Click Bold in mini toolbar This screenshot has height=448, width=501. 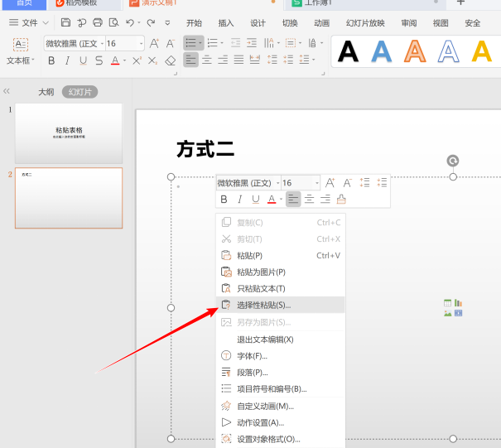point(224,199)
